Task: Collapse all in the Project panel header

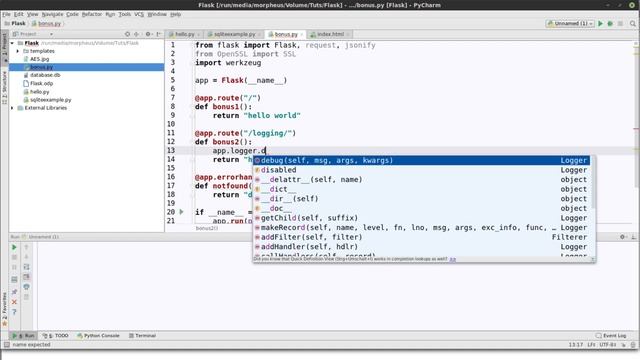Action: pos(137,34)
